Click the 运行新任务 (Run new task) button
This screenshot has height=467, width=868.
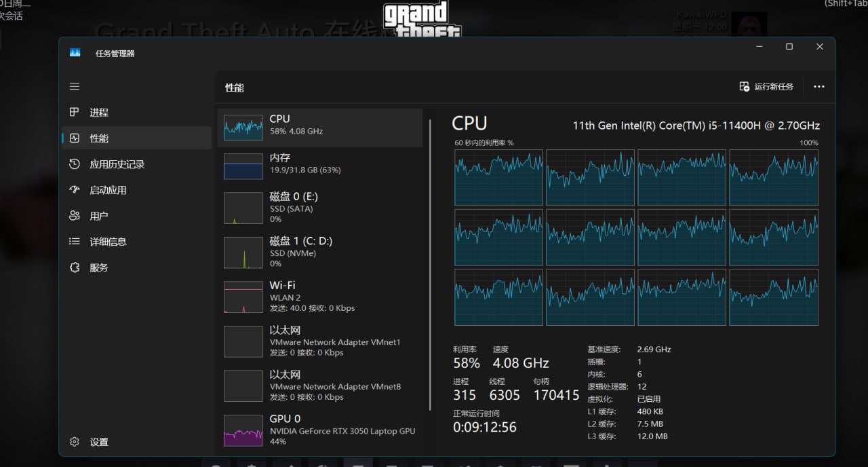coord(766,87)
